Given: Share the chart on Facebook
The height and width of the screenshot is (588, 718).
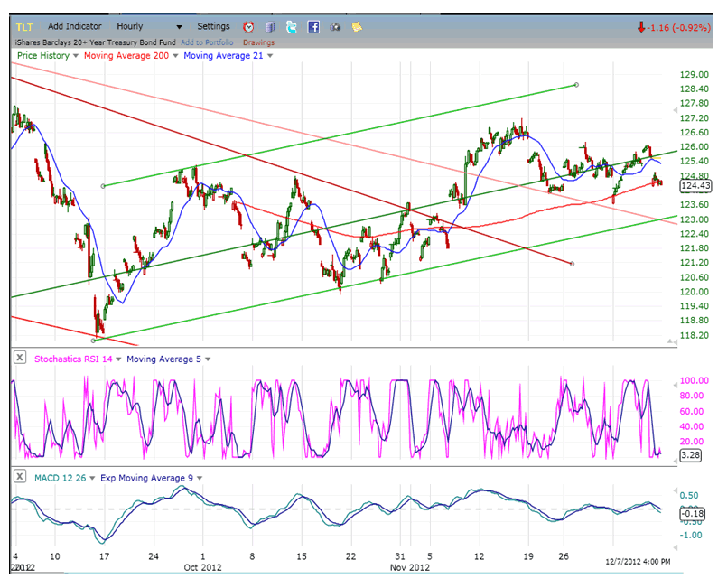Looking at the screenshot, I should [x=313, y=27].
